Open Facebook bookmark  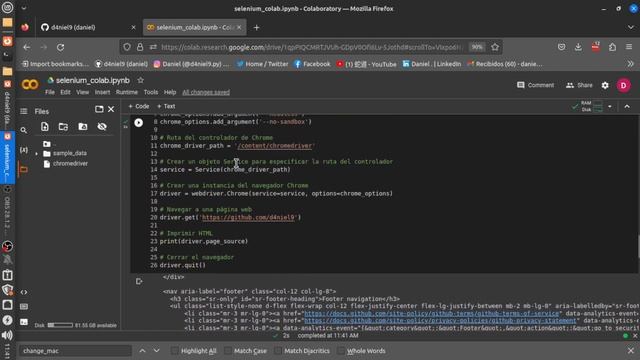312,64
